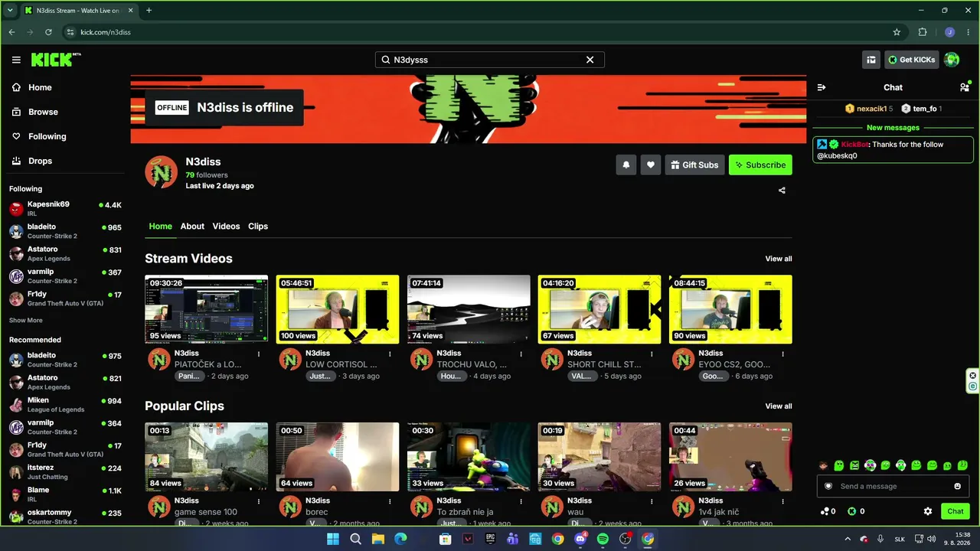This screenshot has width=980, height=551.
Task: Open the Videos tab
Action: [x=226, y=227]
